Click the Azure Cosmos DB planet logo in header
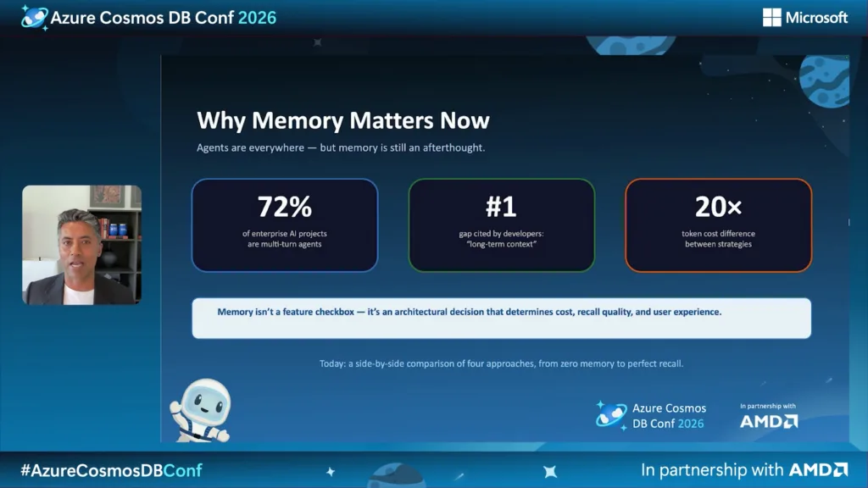The width and height of the screenshot is (868, 488). coord(34,17)
